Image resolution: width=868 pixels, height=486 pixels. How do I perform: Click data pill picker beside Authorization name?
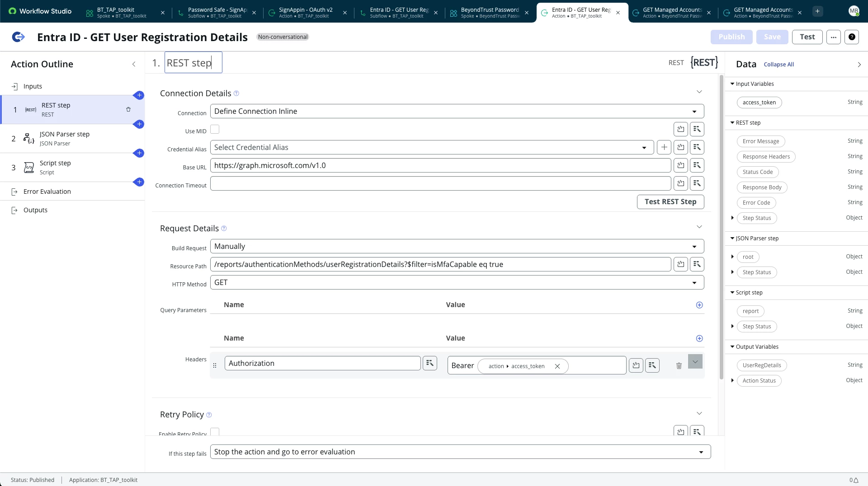430,363
